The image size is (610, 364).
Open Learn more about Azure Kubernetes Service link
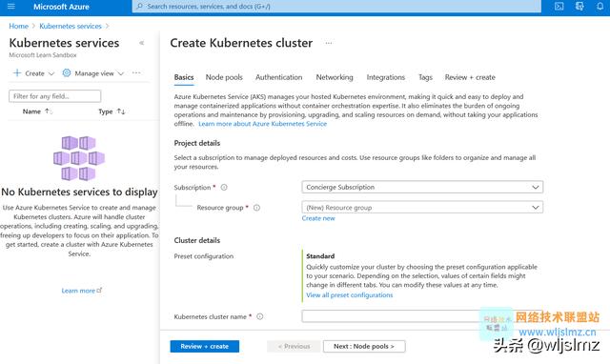263,124
